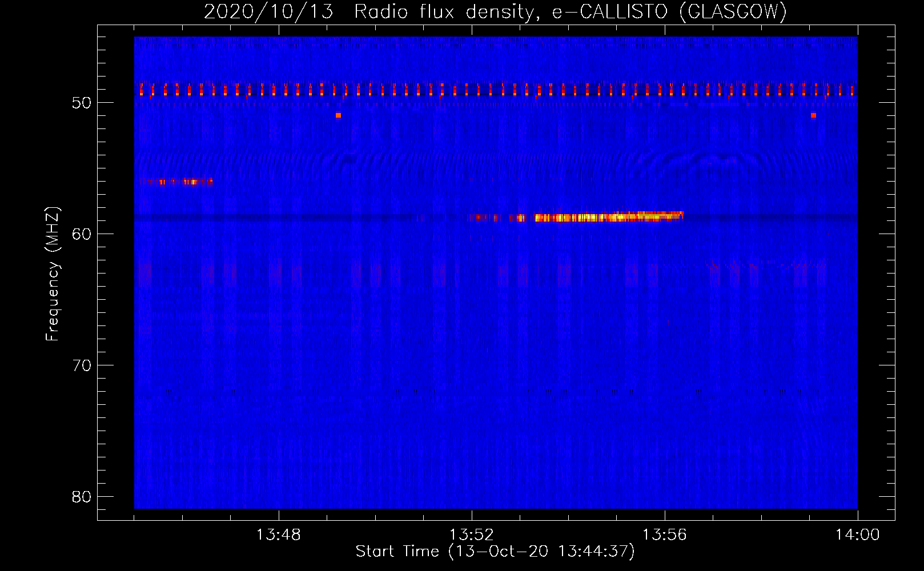Click the '14:00' time tick label

point(858,535)
